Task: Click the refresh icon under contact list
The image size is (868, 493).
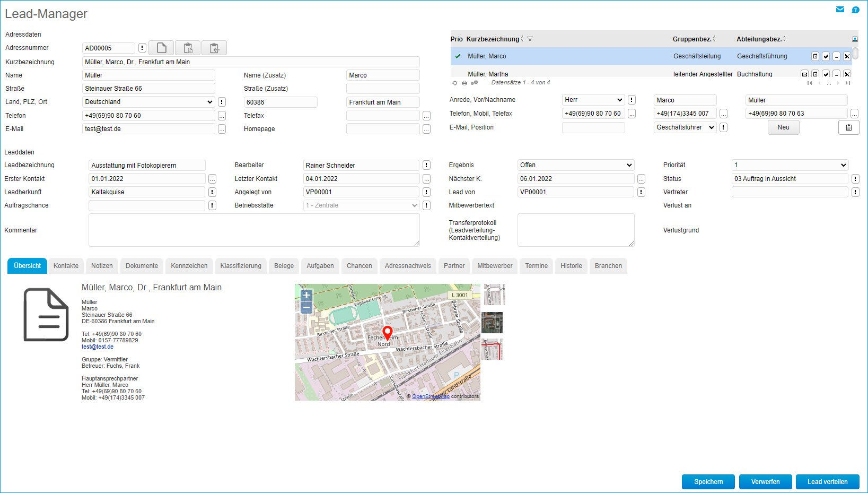Action: [454, 83]
